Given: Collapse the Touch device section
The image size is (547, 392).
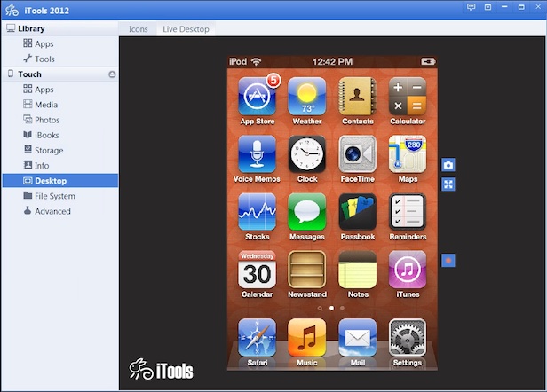Looking at the screenshot, I should [x=29, y=74].
